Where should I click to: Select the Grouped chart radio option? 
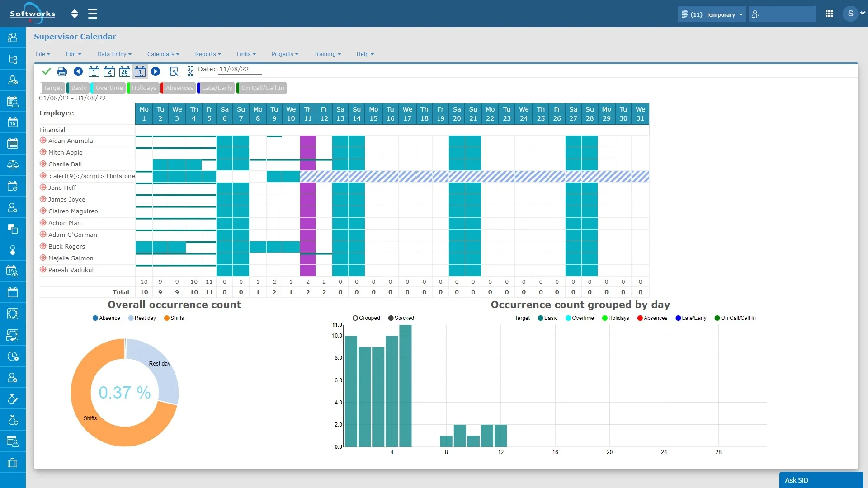coord(355,318)
